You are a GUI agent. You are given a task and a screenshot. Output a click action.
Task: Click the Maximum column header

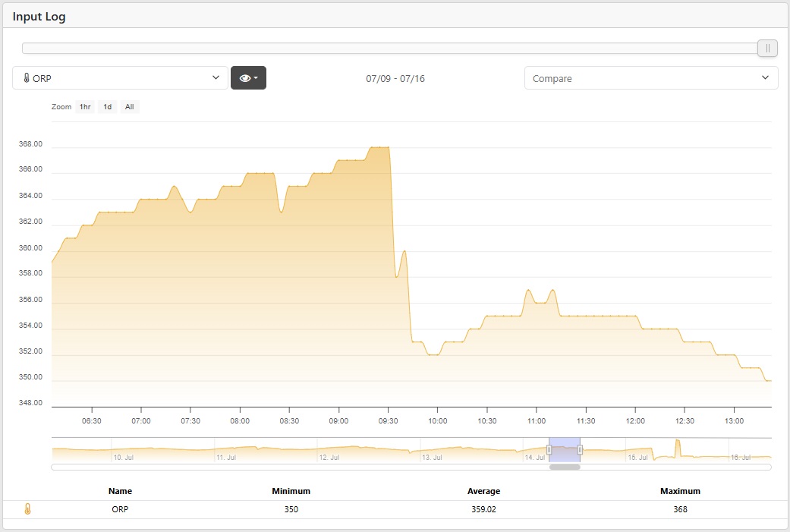(x=680, y=491)
